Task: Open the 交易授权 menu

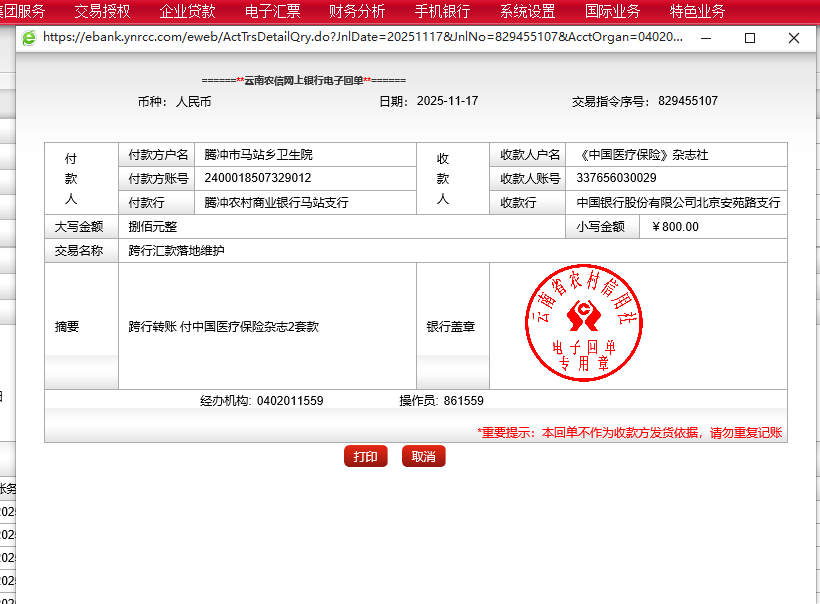Action: 102,12
